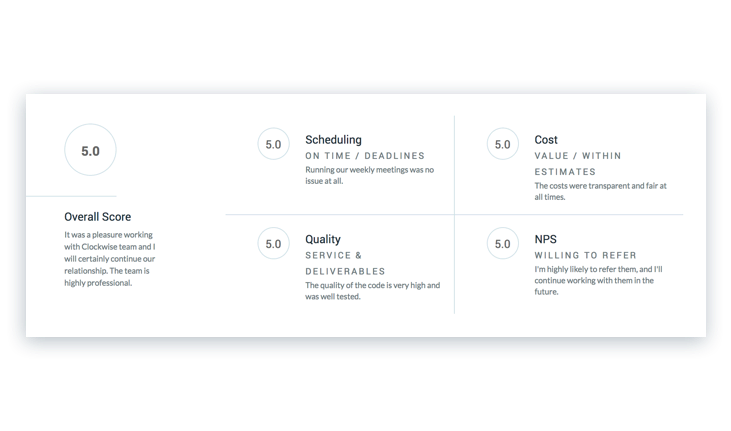
Task: Click the comment about well tested code
Action: (x=372, y=291)
